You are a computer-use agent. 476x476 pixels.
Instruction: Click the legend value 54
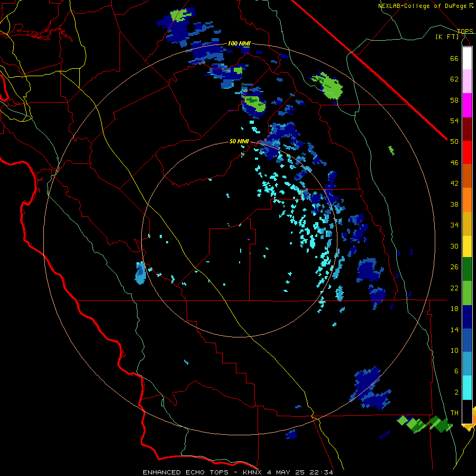[454, 121]
